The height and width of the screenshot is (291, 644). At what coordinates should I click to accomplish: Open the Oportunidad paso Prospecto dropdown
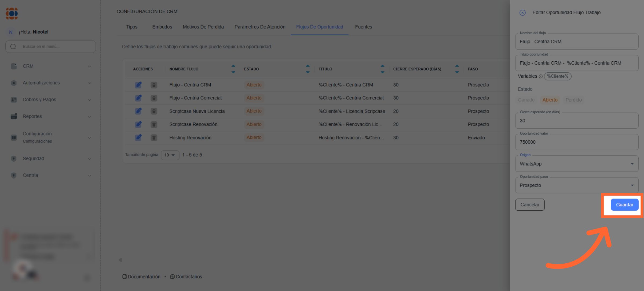(577, 185)
